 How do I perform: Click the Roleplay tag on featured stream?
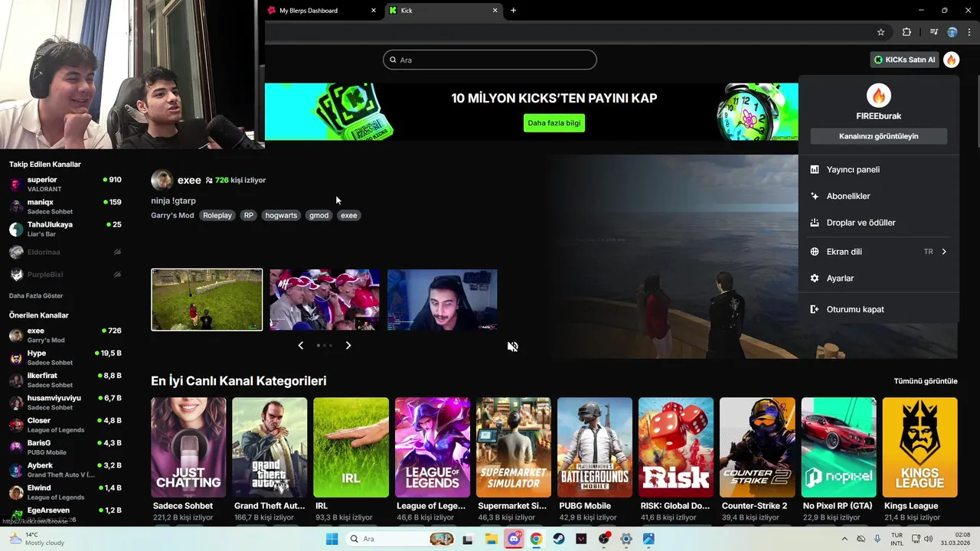pyautogui.click(x=217, y=216)
